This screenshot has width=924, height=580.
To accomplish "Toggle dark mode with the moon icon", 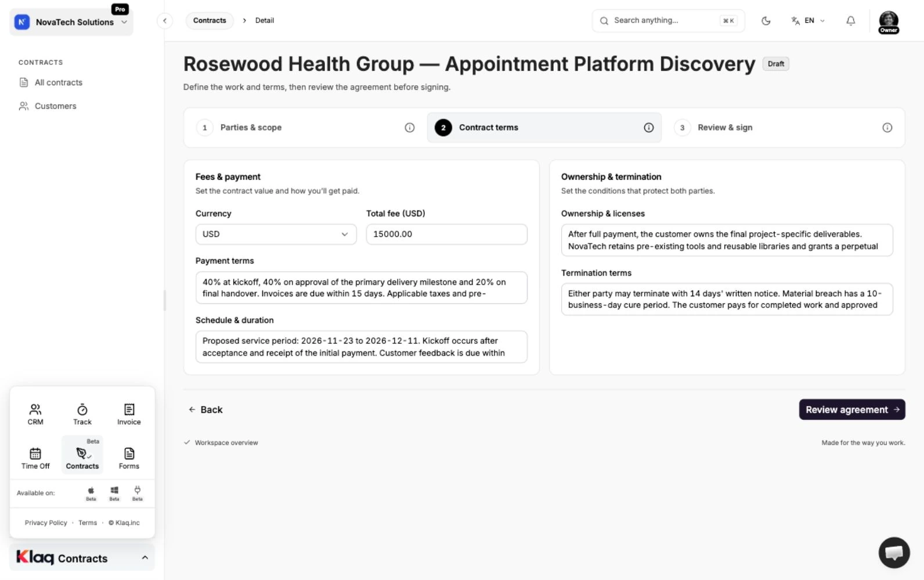I will [x=766, y=21].
